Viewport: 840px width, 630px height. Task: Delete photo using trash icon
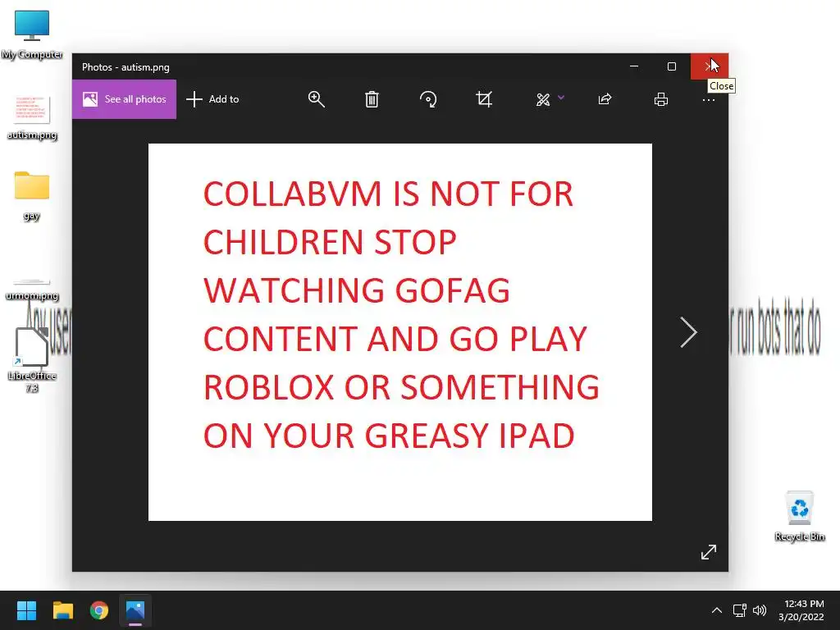click(x=372, y=99)
